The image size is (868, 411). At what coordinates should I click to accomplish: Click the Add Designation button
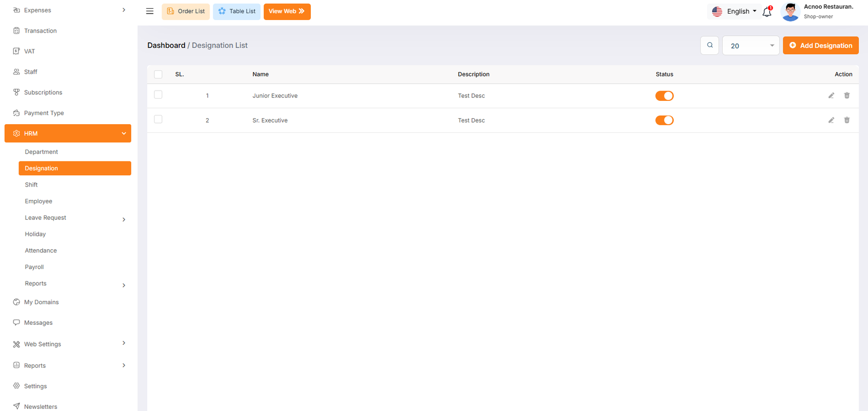[x=820, y=46]
